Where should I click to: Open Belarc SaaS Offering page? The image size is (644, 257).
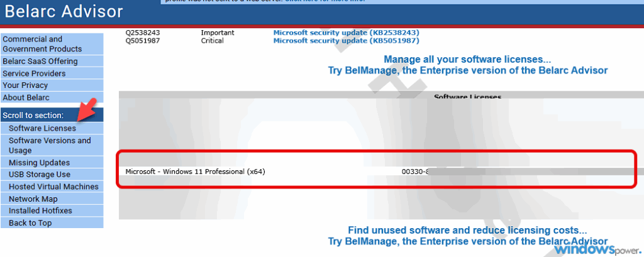[x=52, y=61]
